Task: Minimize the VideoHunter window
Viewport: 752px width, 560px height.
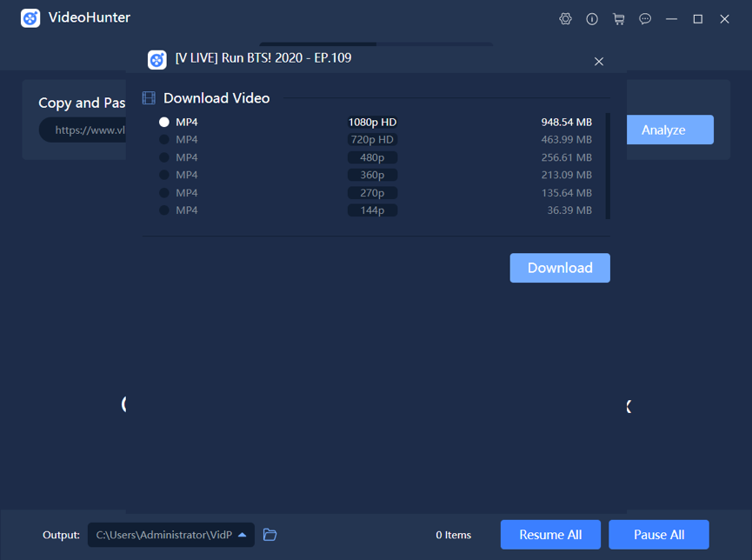Action: coord(671,19)
